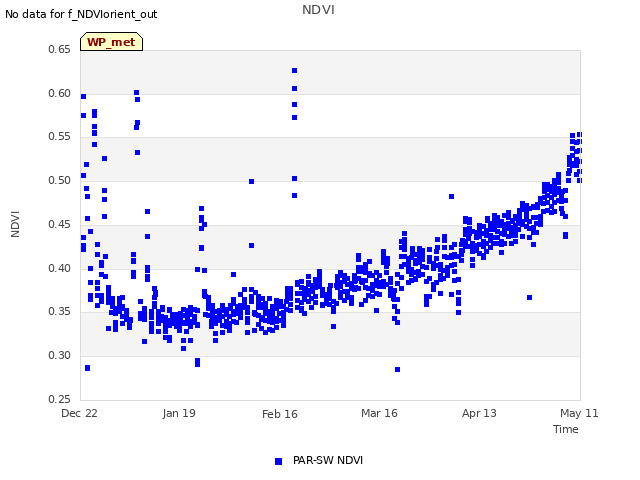640x480 pixels.
Task: Click the Dec 22 x-axis tick label
Action: pos(79,413)
